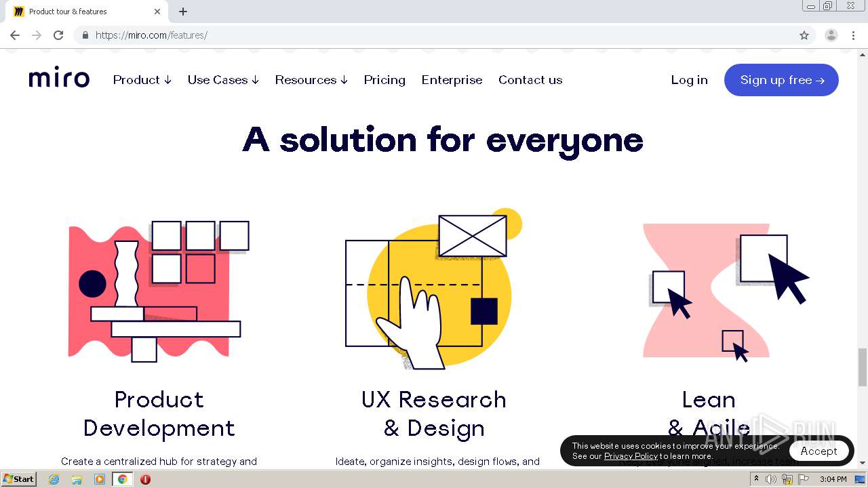Image resolution: width=868 pixels, height=488 pixels.
Task: Open the media player taskbar icon
Action: point(100,479)
